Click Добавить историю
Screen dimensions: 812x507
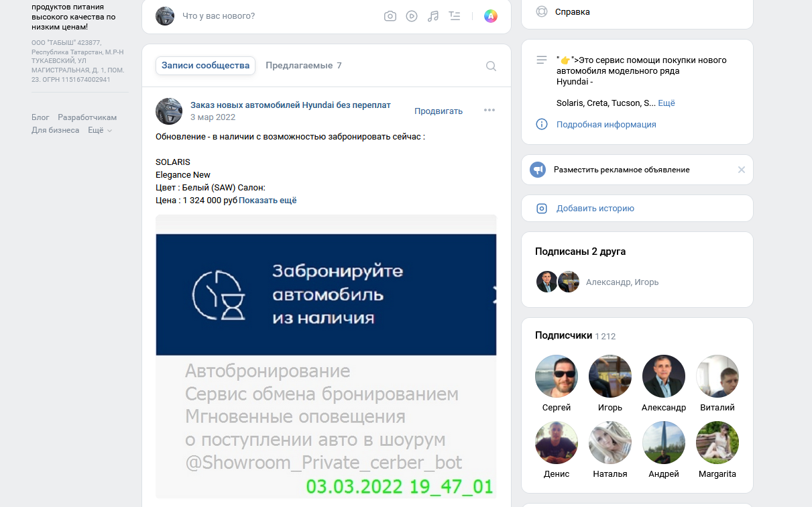[595, 209]
